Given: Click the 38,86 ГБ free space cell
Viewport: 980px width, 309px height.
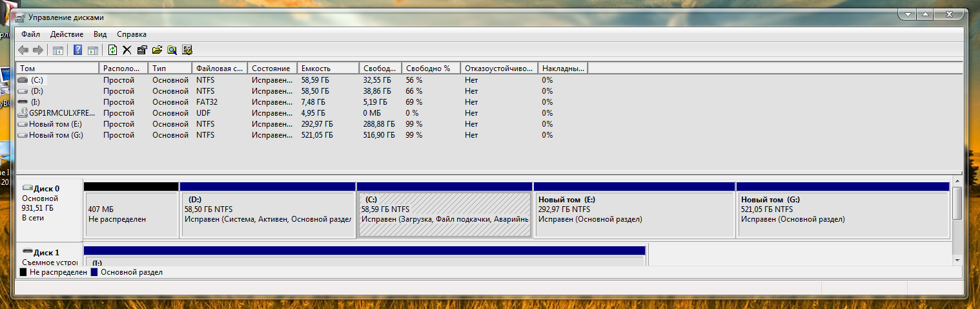Looking at the screenshot, I should tap(377, 91).
